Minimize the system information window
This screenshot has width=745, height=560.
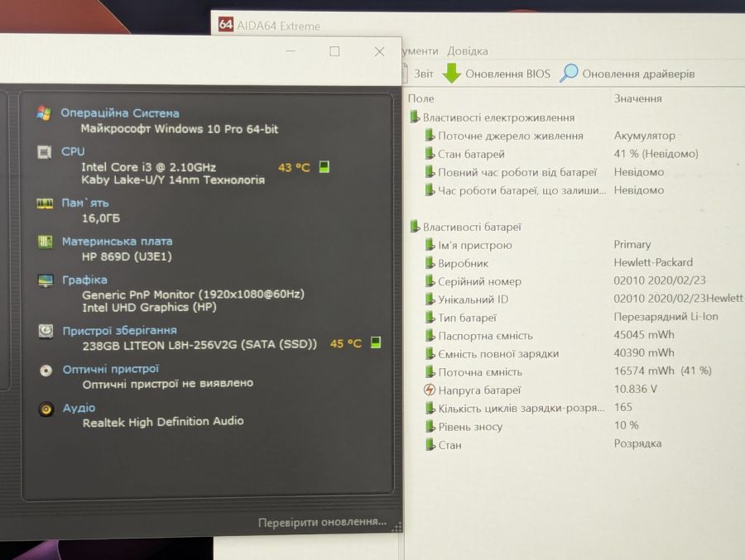point(291,50)
